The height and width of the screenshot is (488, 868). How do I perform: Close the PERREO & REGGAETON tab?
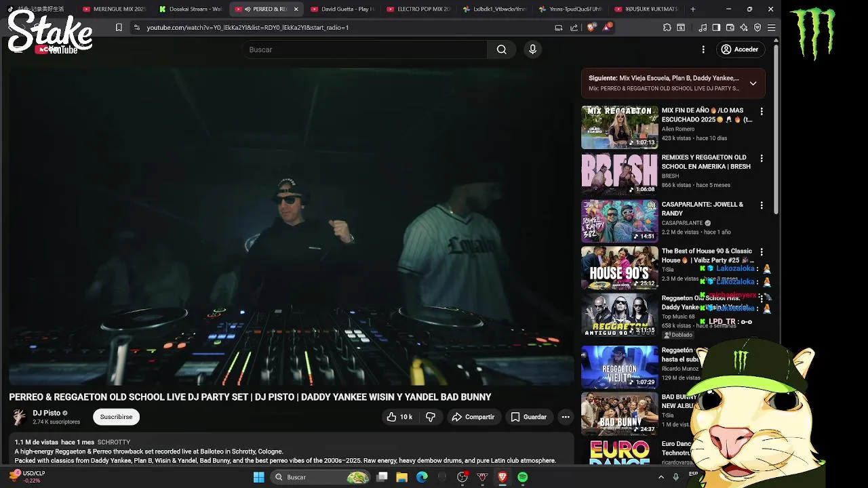pyautogui.click(x=296, y=9)
